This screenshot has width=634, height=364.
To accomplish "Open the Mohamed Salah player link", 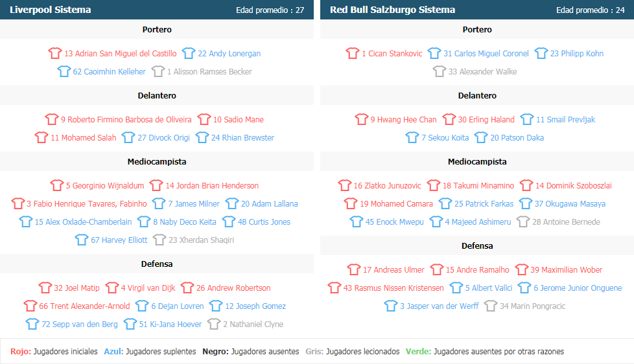I will 83,138.
